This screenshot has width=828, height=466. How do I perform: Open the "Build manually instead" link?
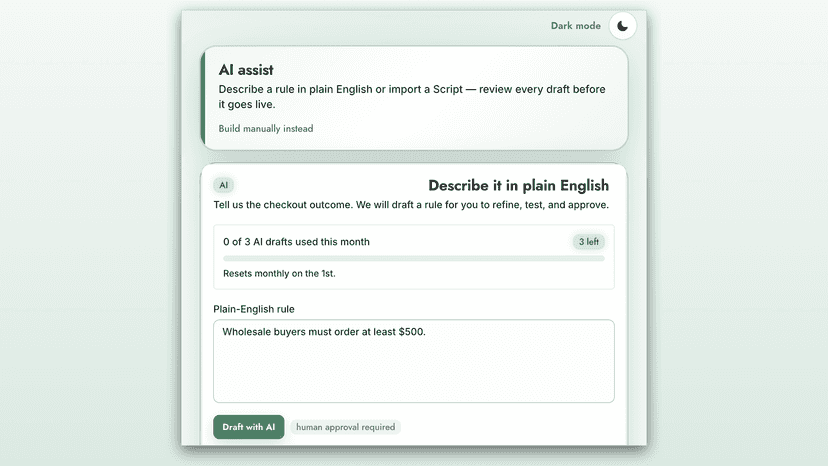[x=266, y=128]
